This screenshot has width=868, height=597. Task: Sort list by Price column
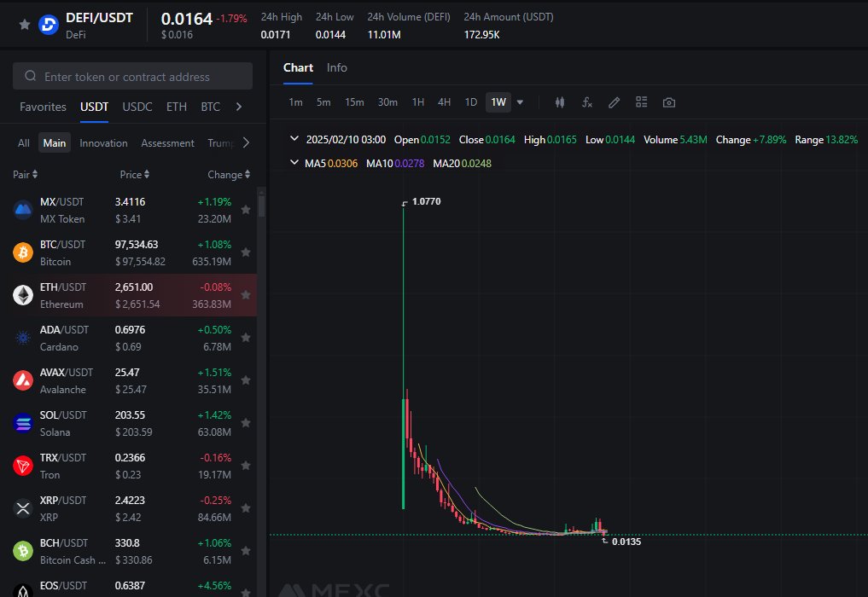point(135,174)
